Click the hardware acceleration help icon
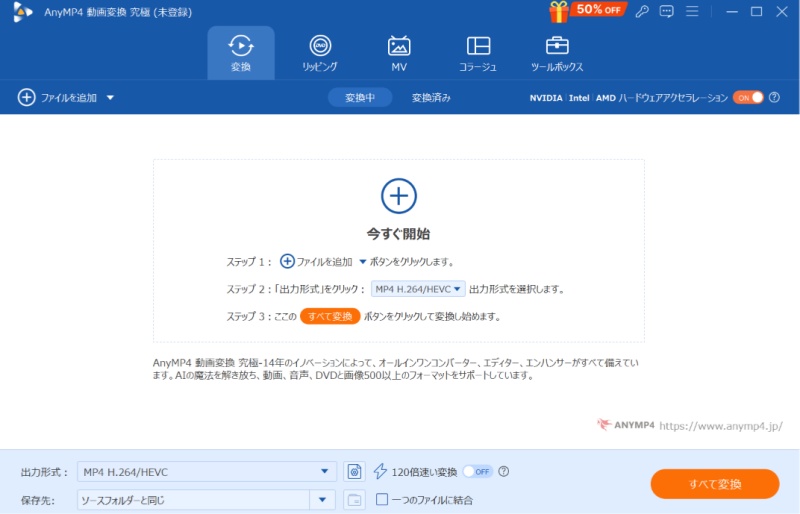This screenshot has height=514, width=800. pos(774,97)
